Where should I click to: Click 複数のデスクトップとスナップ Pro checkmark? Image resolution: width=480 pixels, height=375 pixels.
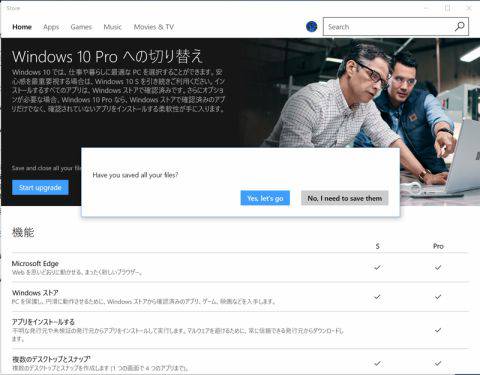tap(438, 363)
